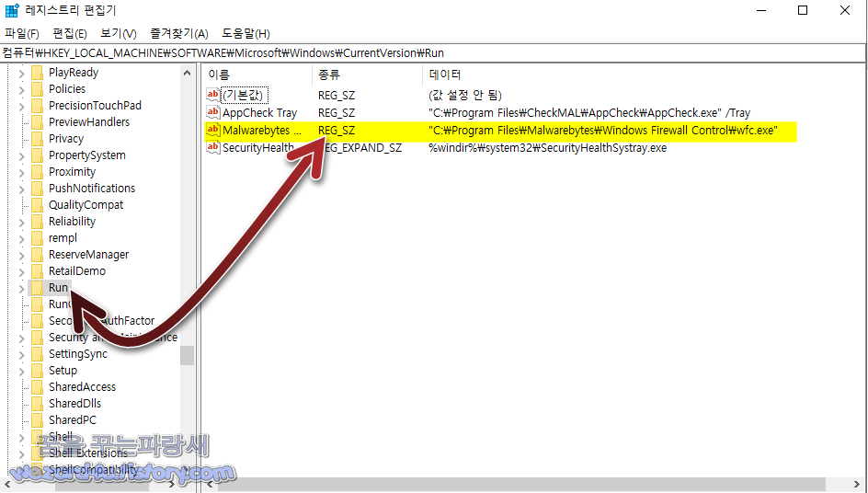Select the RetailDemo folder icon
Screen dimensions: 868x493
click(x=37, y=271)
